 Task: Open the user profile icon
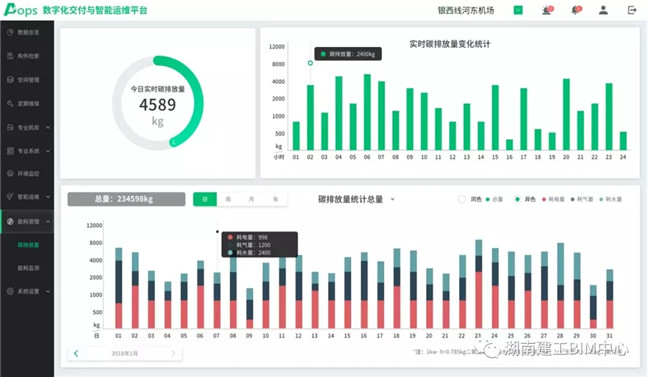603,10
